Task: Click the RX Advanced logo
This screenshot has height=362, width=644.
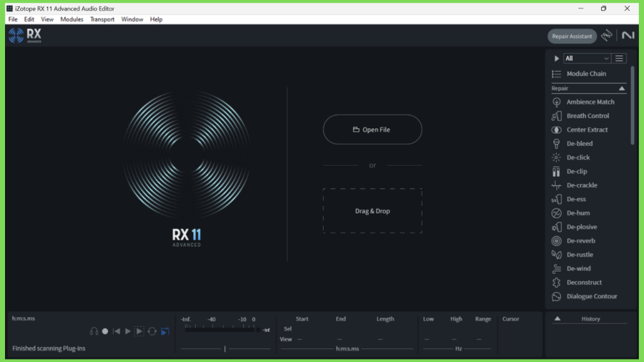Action: tap(25, 36)
